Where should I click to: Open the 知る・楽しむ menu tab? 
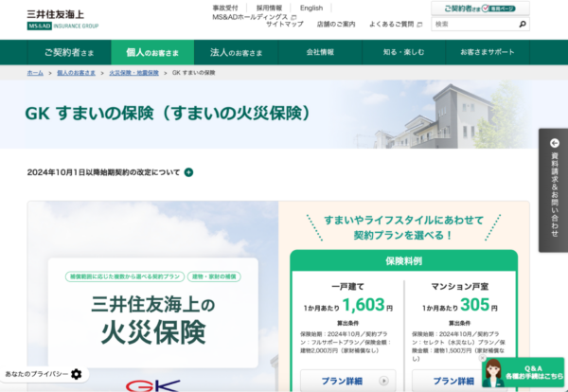tap(403, 52)
